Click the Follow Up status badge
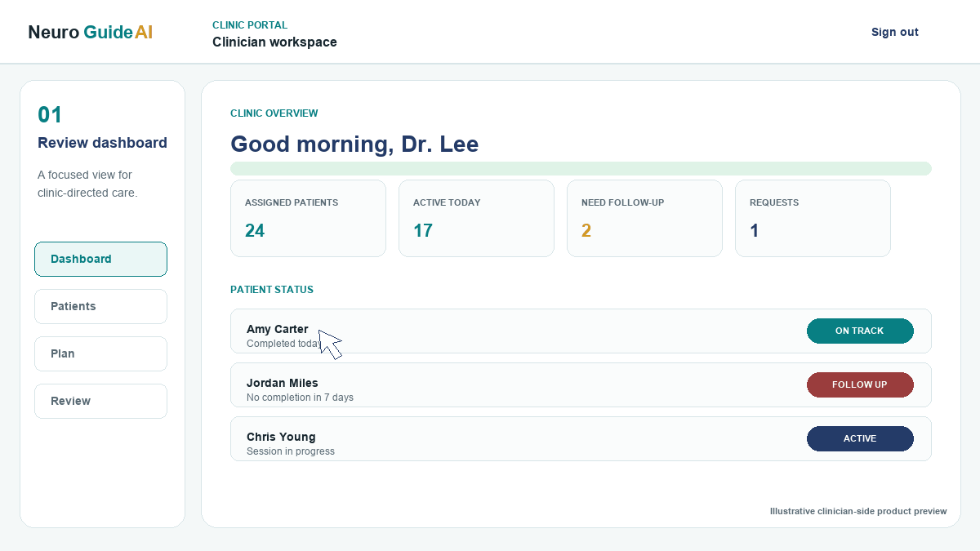Viewport: 980px width, 551px height. [x=860, y=384]
